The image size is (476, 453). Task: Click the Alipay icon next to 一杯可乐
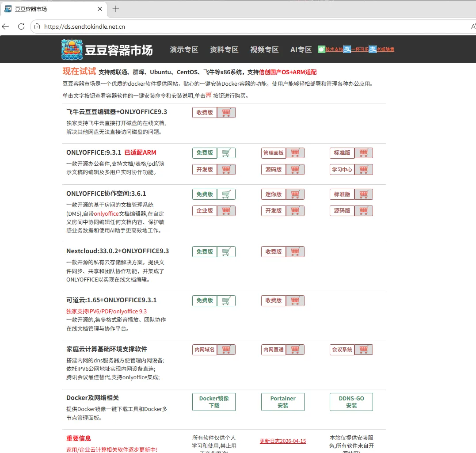point(347,49)
